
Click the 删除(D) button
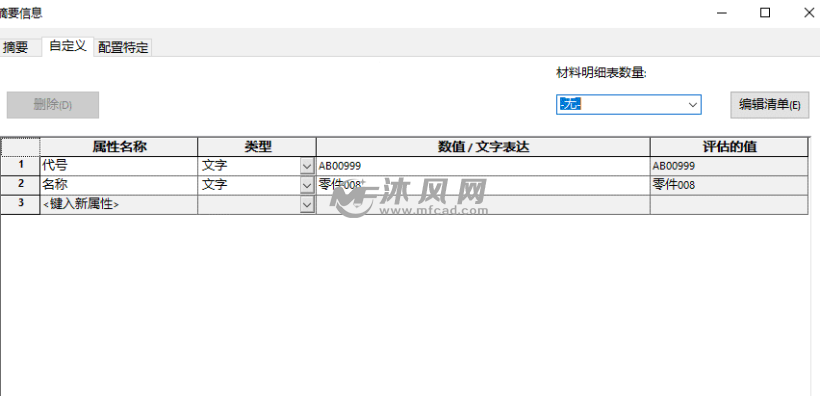tap(53, 105)
